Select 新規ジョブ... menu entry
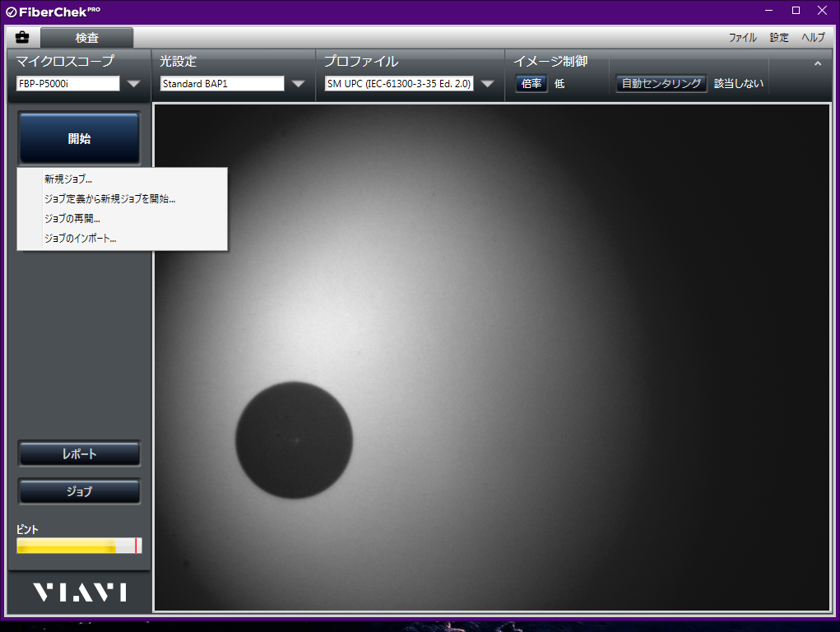 [x=122, y=179]
